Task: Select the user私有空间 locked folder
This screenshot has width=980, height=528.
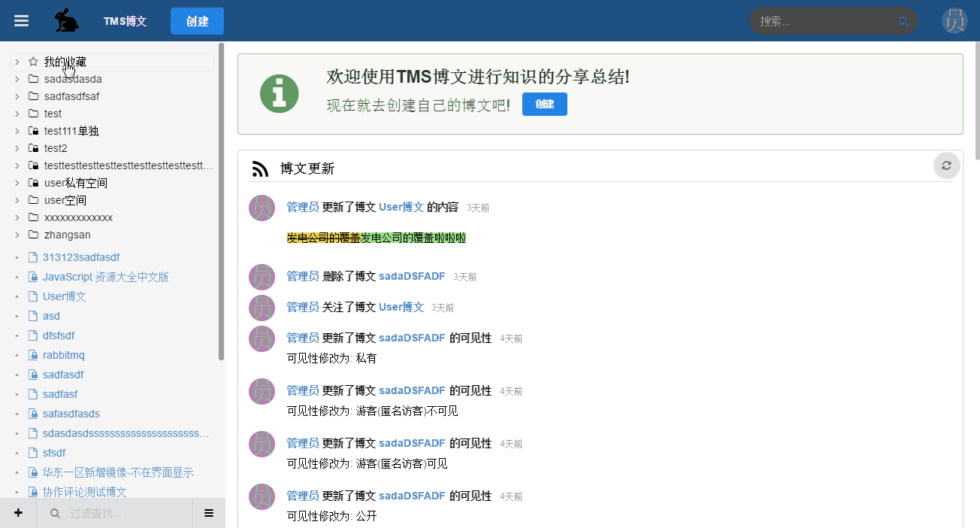Action: 75,183
